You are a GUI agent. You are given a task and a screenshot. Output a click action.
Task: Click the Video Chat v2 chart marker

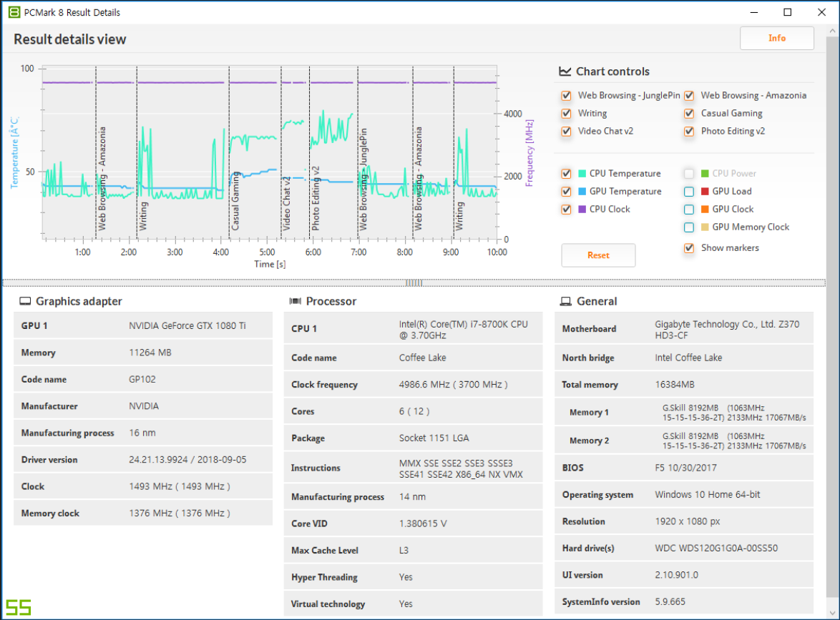pyautogui.click(x=281, y=152)
